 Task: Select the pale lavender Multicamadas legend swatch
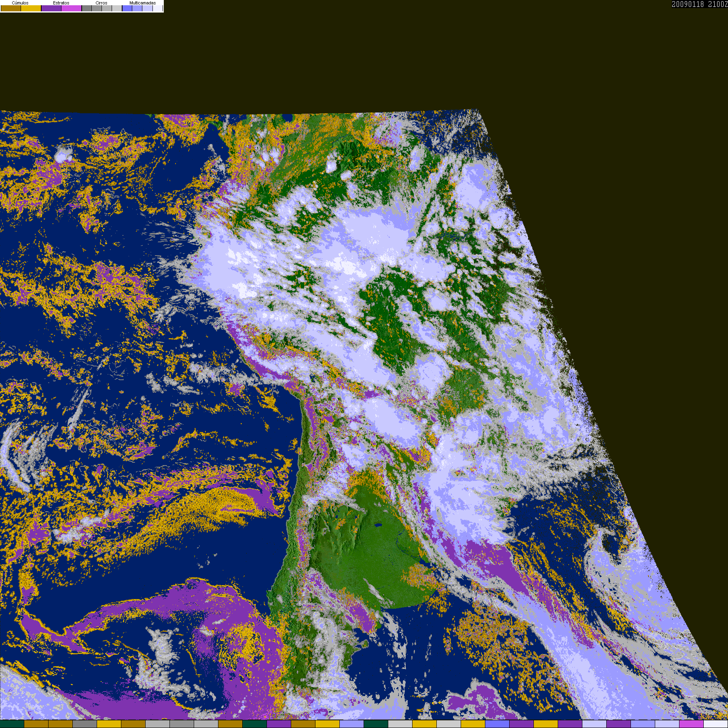pos(147,8)
